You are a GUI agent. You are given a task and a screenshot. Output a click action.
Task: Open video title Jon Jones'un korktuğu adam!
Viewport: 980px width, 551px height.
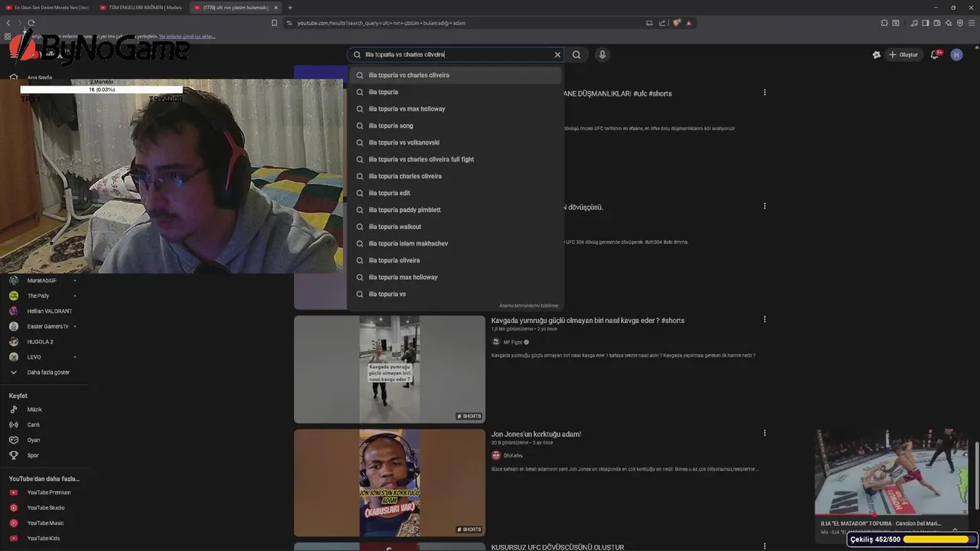(x=536, y=434)
